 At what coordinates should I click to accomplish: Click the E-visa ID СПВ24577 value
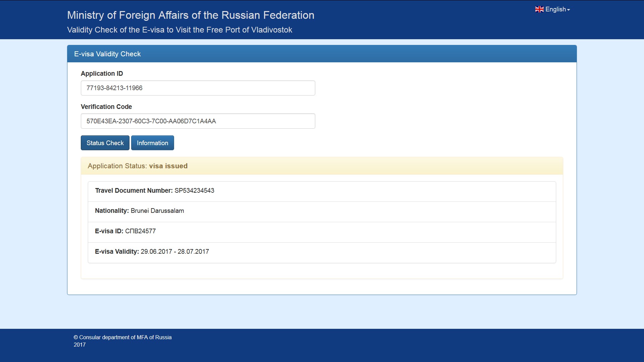141,231
